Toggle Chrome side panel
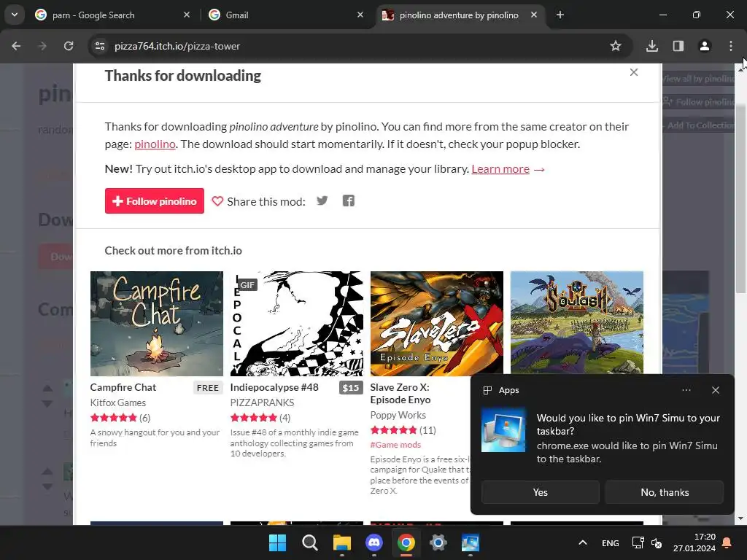 (678, 46)
